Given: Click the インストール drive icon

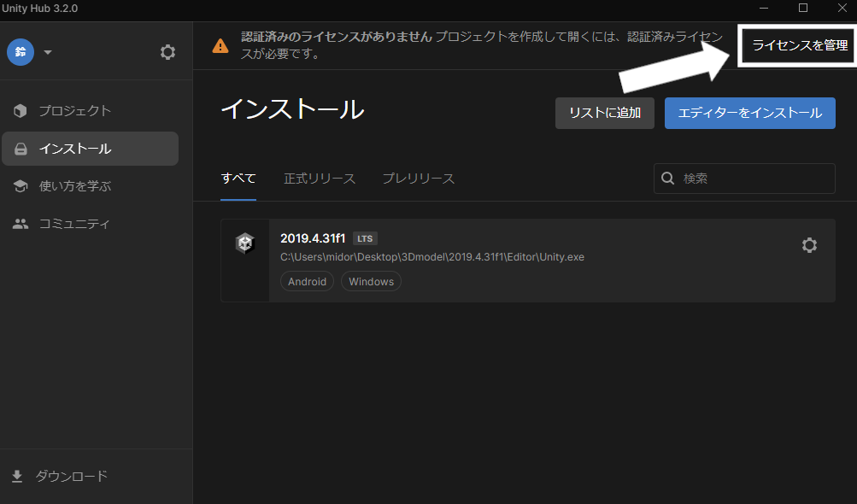Looking at the screenshot, I should [21, 149].
